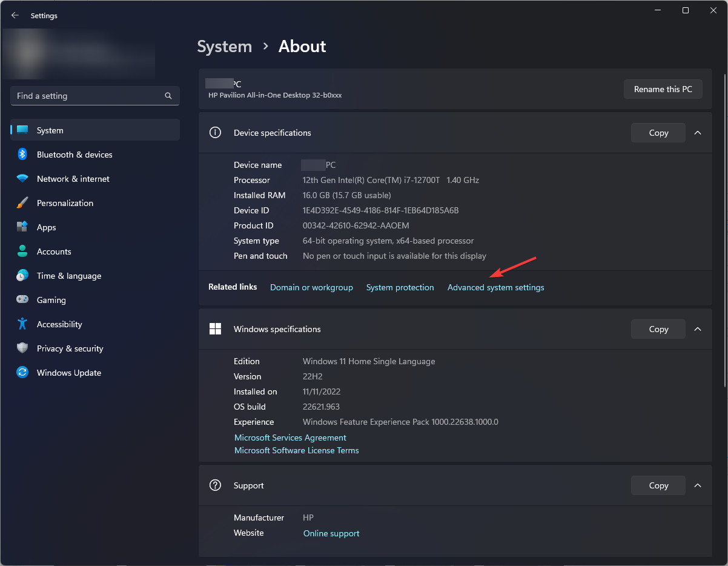Click the Installed on date 11/11/2022
Viewport: 728px width, 566px height.
322,391
